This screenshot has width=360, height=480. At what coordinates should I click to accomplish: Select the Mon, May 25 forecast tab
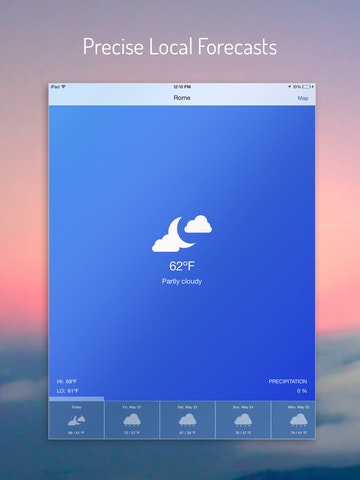(x=294, y=420)
